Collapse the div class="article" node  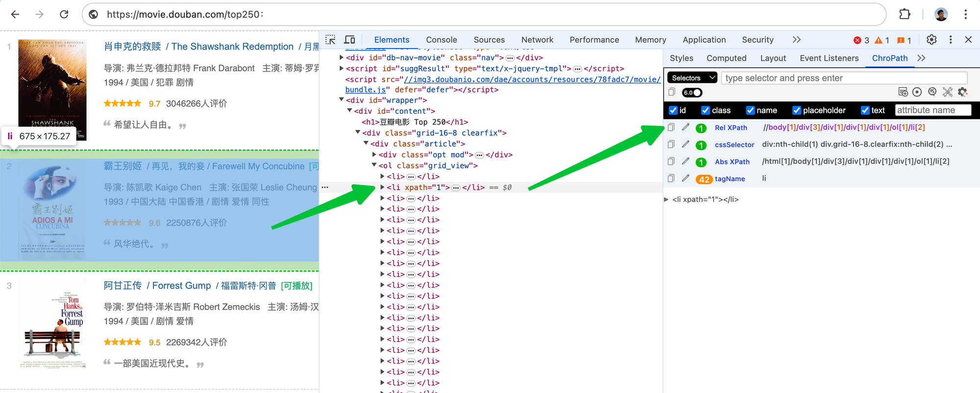pyautogui.click(x=366, y=144)
